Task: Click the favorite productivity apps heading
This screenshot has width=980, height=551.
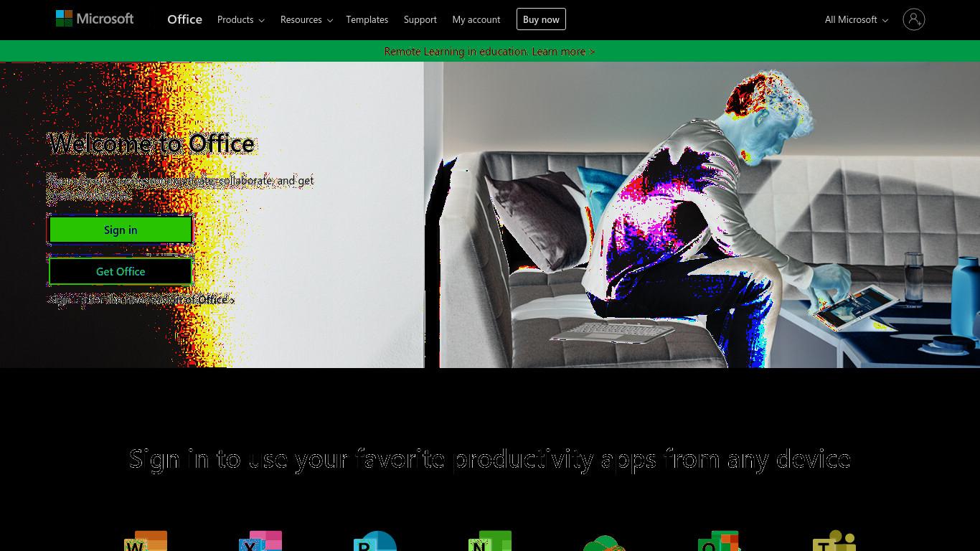Action: tap(490, 458)
